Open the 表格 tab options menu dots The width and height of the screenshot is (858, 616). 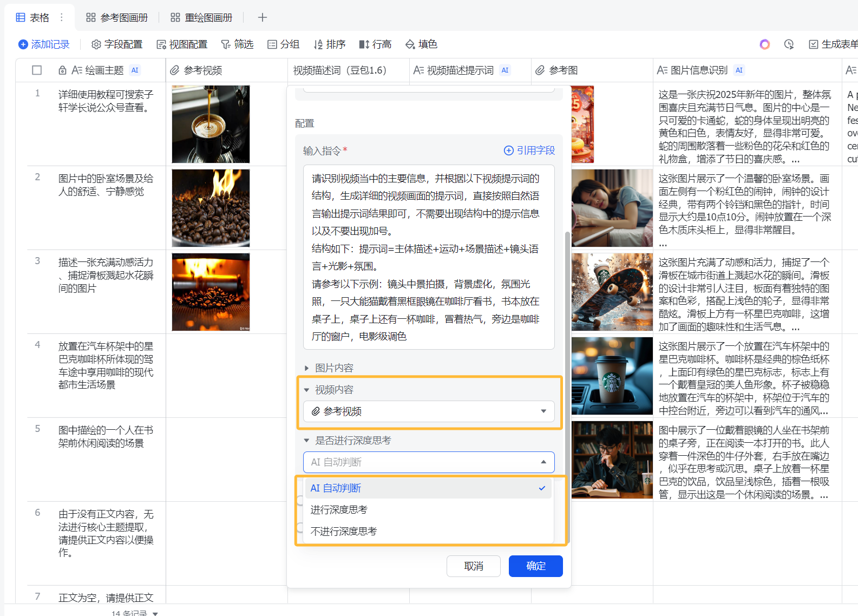coord(62,17)
